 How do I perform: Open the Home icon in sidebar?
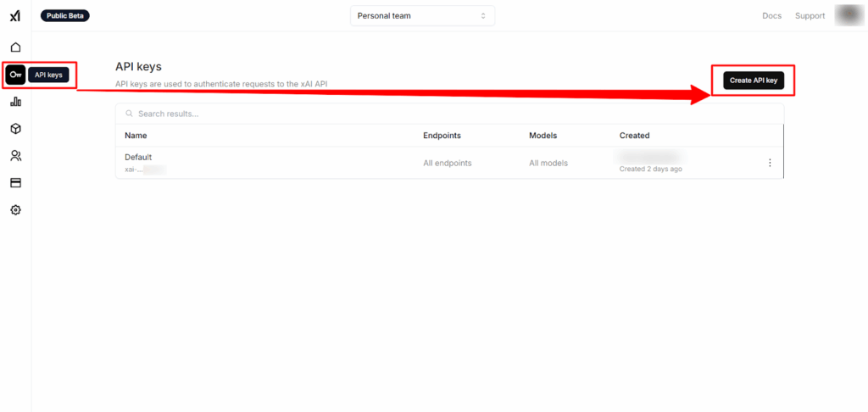point(15,47)
